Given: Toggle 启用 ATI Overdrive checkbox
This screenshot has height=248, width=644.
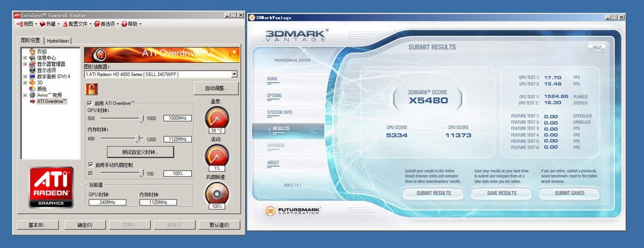Looking at the screenshot, I should pyautogui.click(x=90, y=103).
